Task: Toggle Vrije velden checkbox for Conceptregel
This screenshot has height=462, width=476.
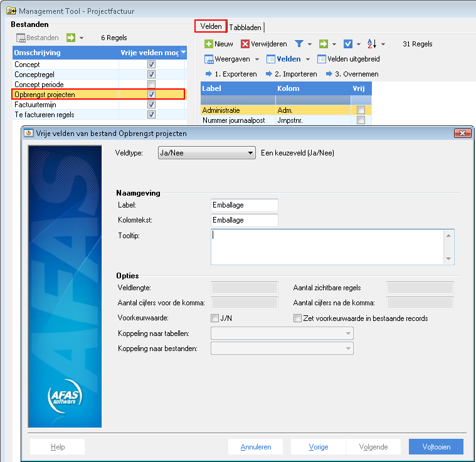Action: coord(151,75)
